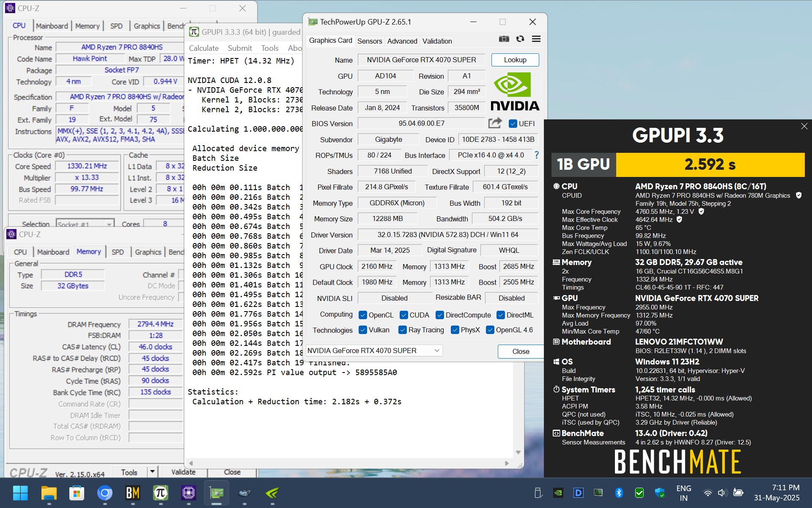Open the Submit menu in GPUPI
The height and width of the screenshot is (508, 812).
pos(240,48)
